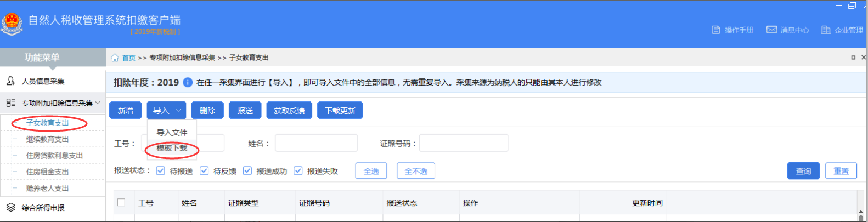Click the 人员信息采集 person icon
The height and width of the screenshot is (222, 868).
tap(10, 81)
